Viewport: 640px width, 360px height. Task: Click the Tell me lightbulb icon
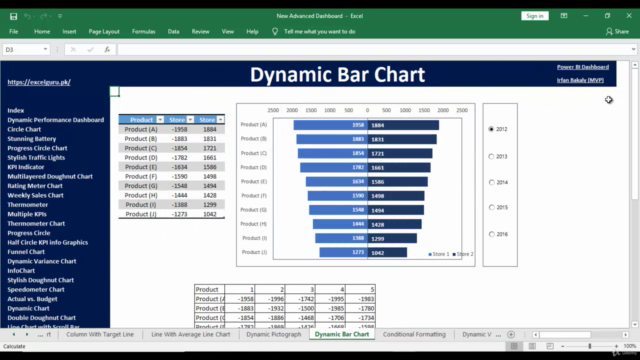(x=275, y=31)
